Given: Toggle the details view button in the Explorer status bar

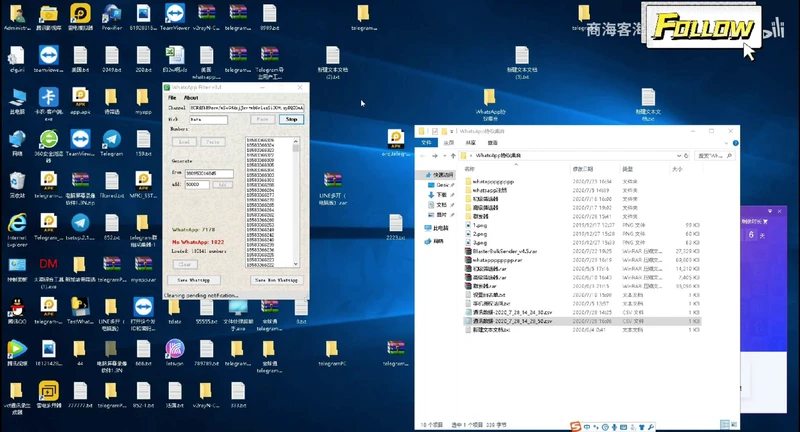Looking at the screenshot, I should tap(724, 424).
